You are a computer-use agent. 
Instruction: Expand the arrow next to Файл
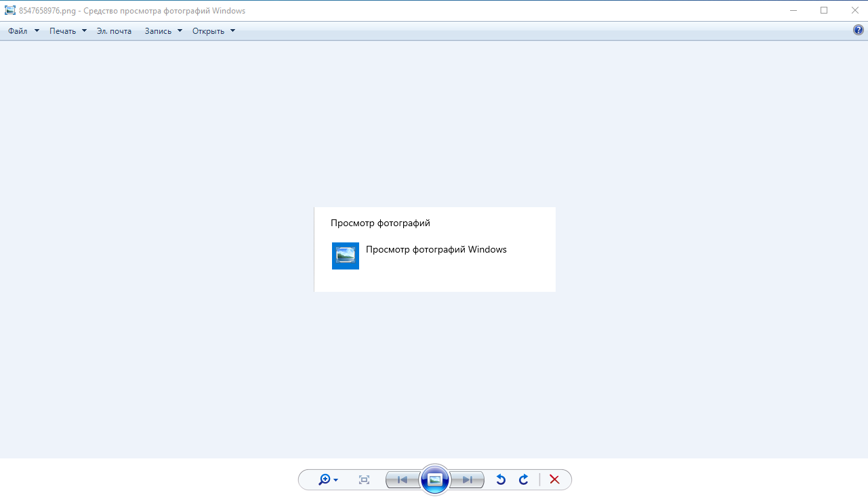click(x=37, y=30)
